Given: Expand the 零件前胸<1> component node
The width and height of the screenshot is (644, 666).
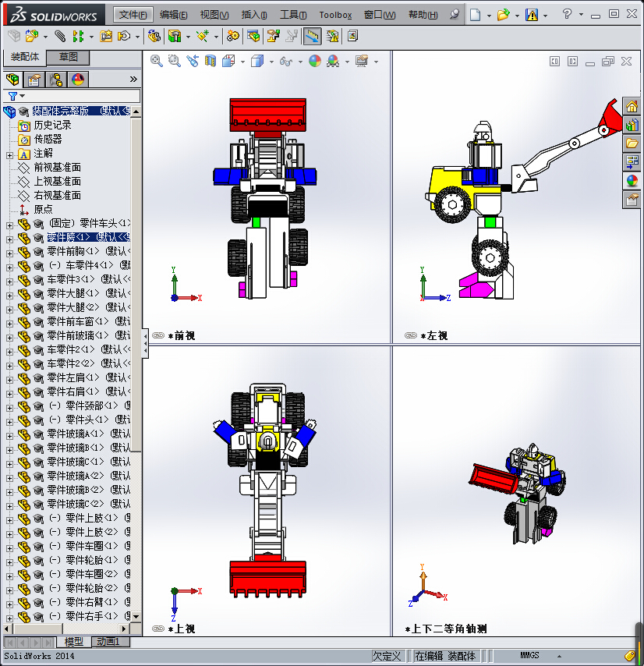Looking at the screenshot, I should (10, 253).
